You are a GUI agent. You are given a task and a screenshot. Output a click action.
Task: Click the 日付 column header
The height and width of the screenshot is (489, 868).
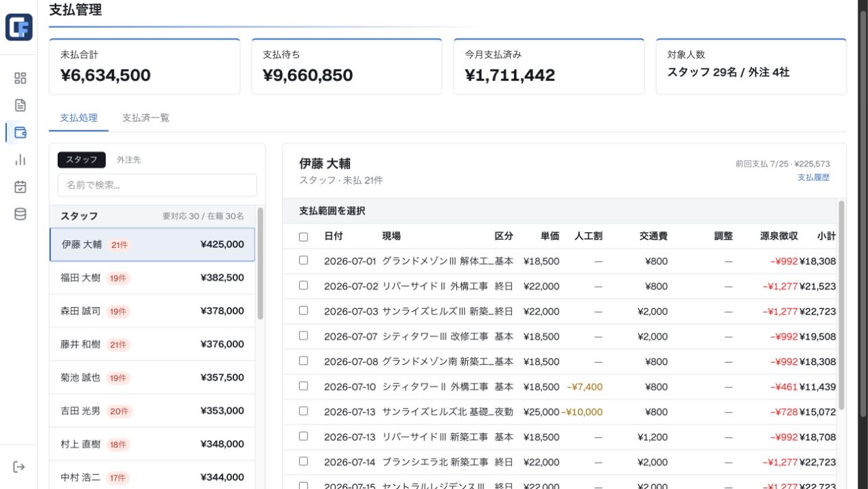click(x=333, y=236)
